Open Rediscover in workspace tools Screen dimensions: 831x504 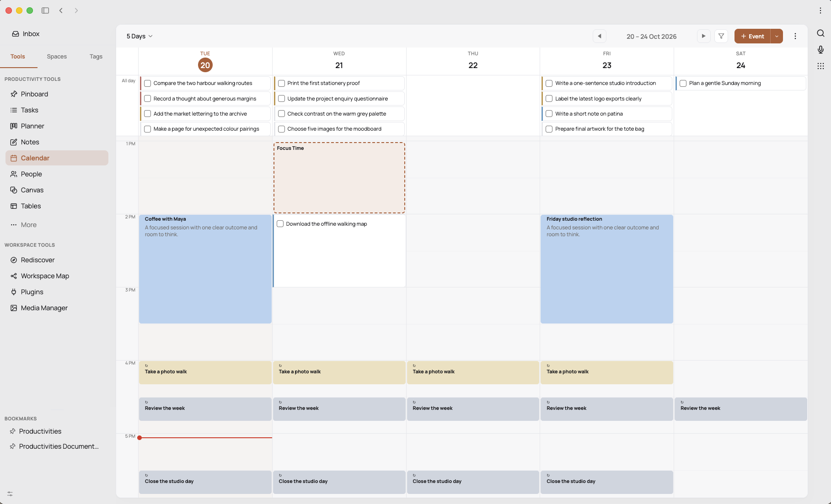[x=57, y=260]
